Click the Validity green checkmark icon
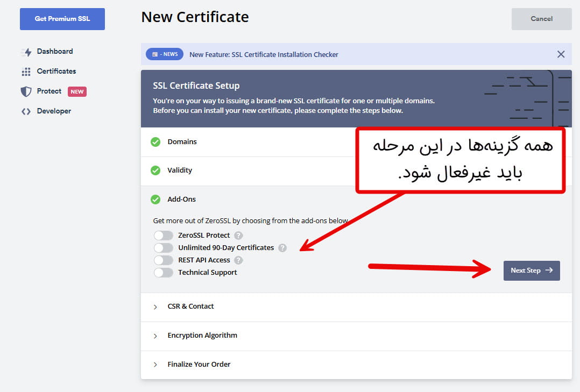The width and height of the screenshot is (580, 392). [x=155, y=170]
